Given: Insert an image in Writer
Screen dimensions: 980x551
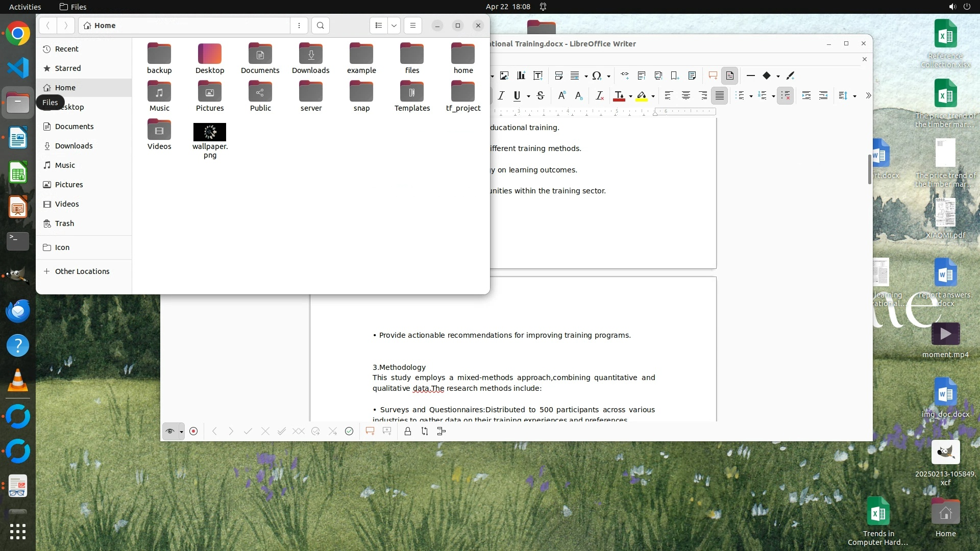Looking at the screenshot, I should [x=504, y=76].
